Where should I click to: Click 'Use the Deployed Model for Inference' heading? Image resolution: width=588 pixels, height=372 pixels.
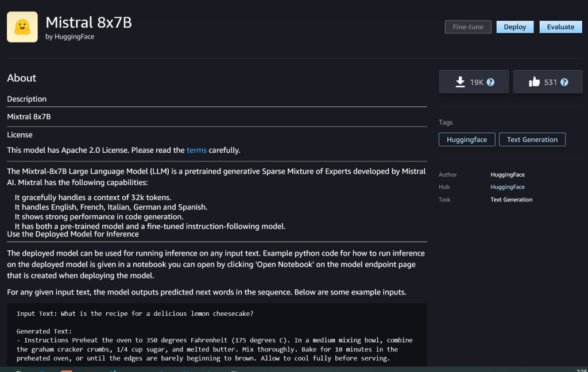(73, 234)
